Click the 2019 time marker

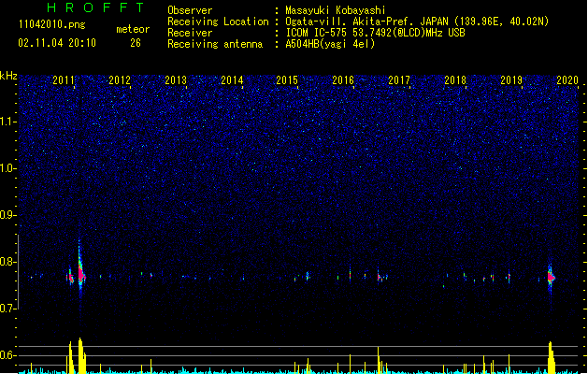point(511,79)
